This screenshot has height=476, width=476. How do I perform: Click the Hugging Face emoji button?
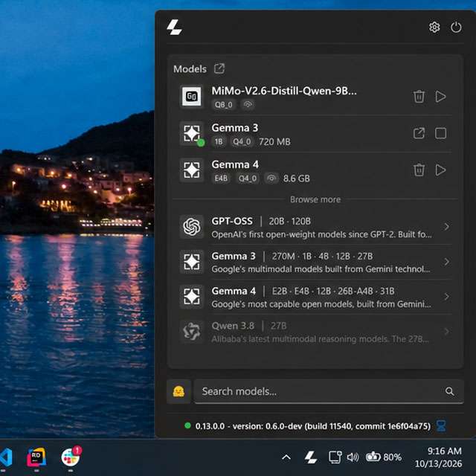point(178,391)
